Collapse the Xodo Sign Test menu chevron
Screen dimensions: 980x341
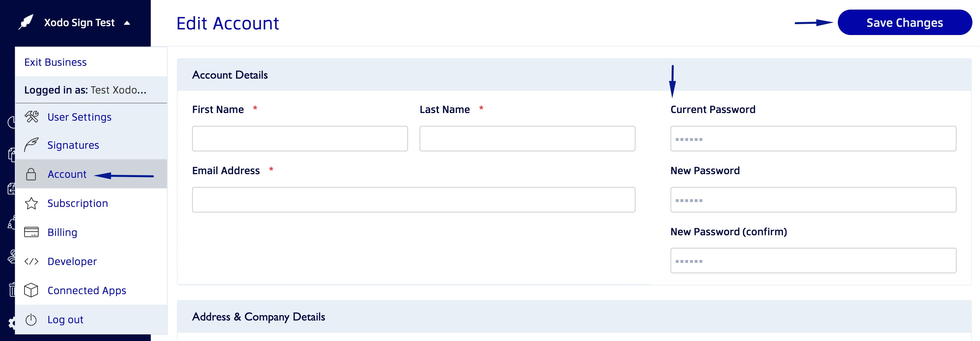tap(127, 22)
